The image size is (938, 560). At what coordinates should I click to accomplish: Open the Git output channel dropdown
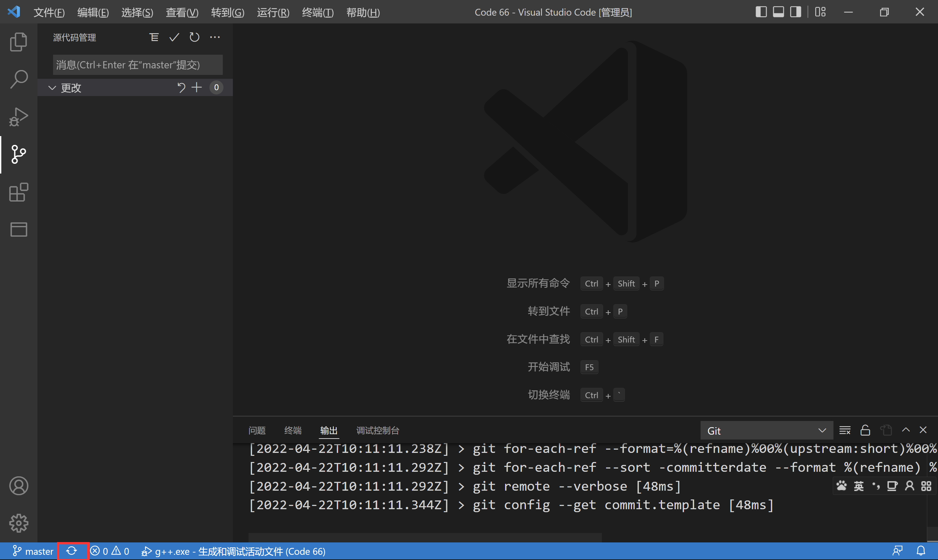(x=766, y=430)
